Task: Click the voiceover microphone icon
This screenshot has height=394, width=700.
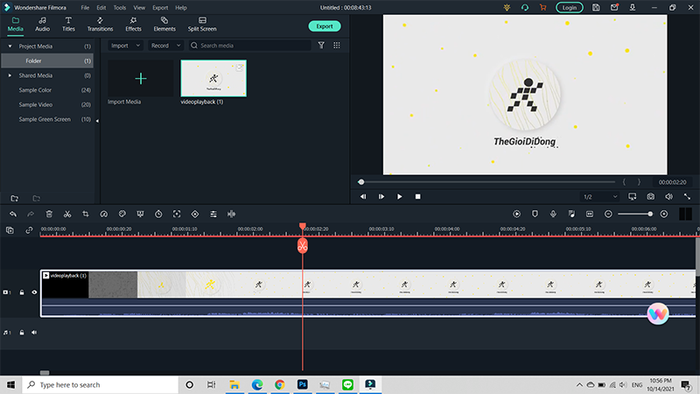Action: click(553, 214)
